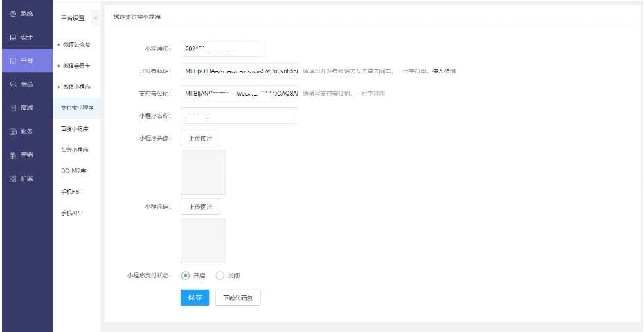Click 上传图片 for 小程序头像
644x332 pixels.
click(x=200, y=138)
